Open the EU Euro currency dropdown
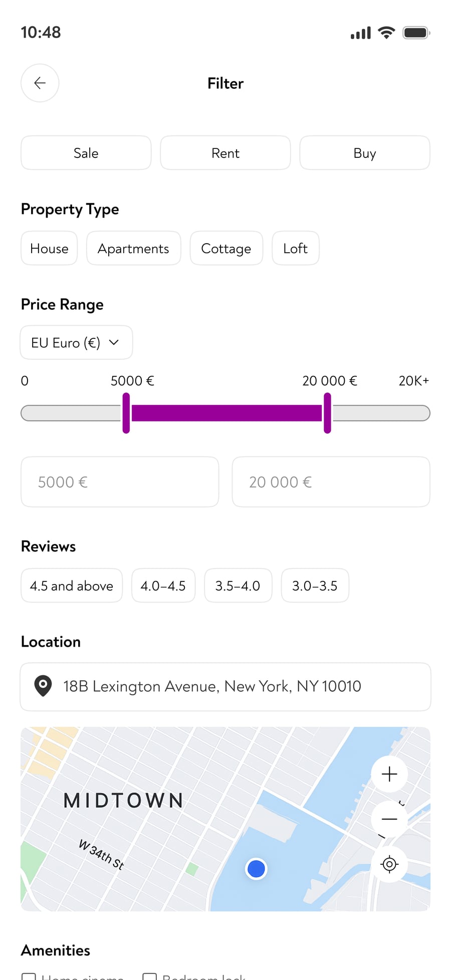Viewport: 451px width, 980px height. click(76, 343)
